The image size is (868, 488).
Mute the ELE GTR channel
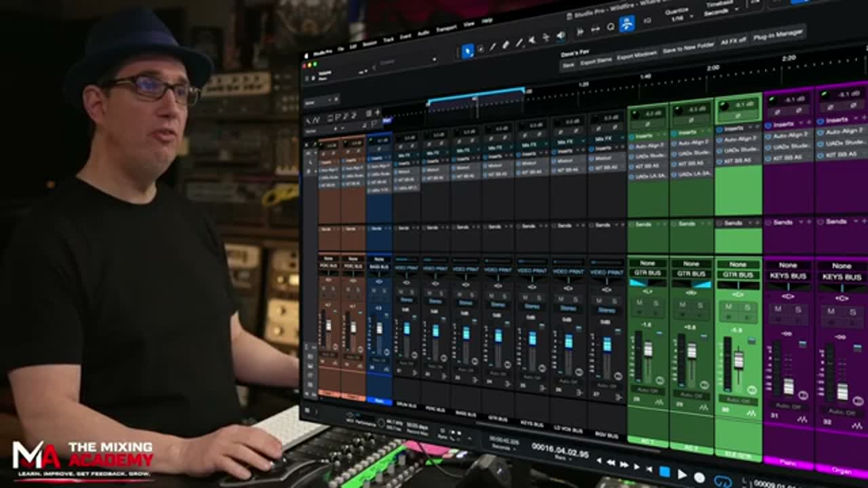(x=729, y=307)
